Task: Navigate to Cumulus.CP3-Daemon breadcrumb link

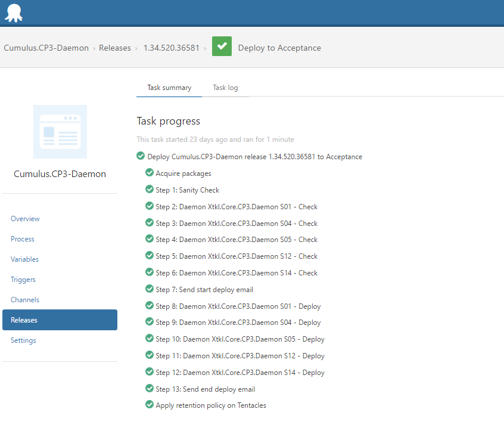Action: point(46,48)
